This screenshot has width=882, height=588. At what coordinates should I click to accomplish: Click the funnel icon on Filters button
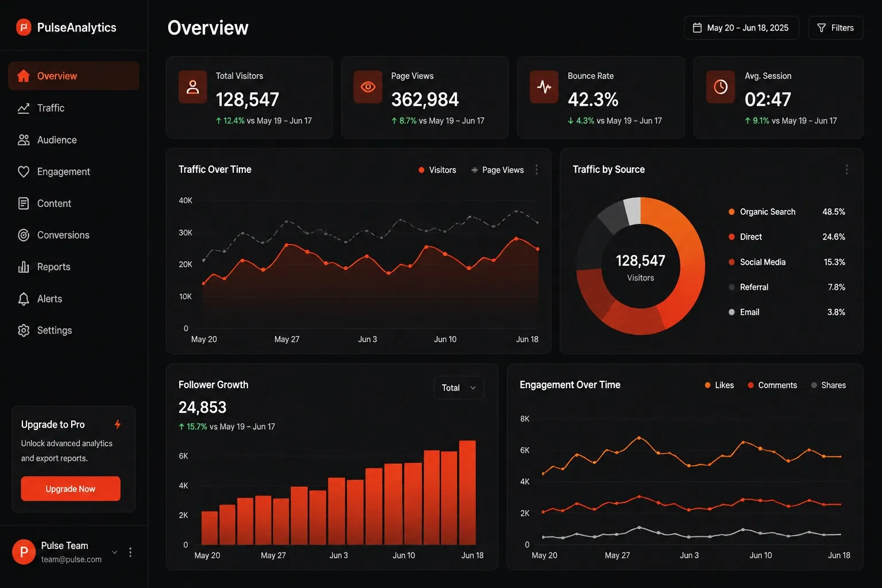point(822,28)
